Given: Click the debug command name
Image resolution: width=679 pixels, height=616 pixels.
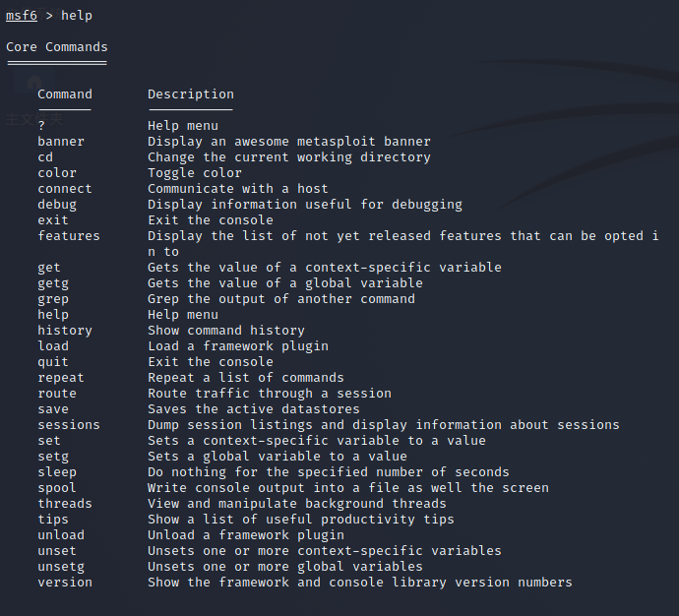Looking at the screenshot, I should click(57, 205).
